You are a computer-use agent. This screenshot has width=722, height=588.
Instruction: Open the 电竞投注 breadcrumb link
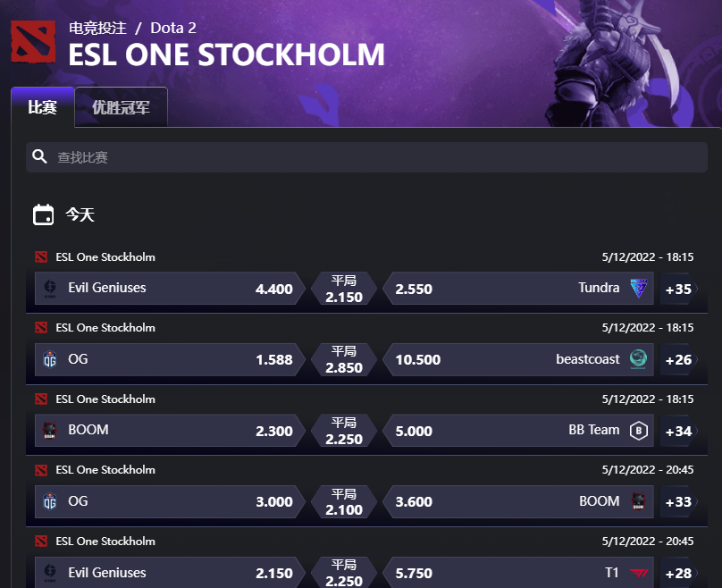[97, 28]
